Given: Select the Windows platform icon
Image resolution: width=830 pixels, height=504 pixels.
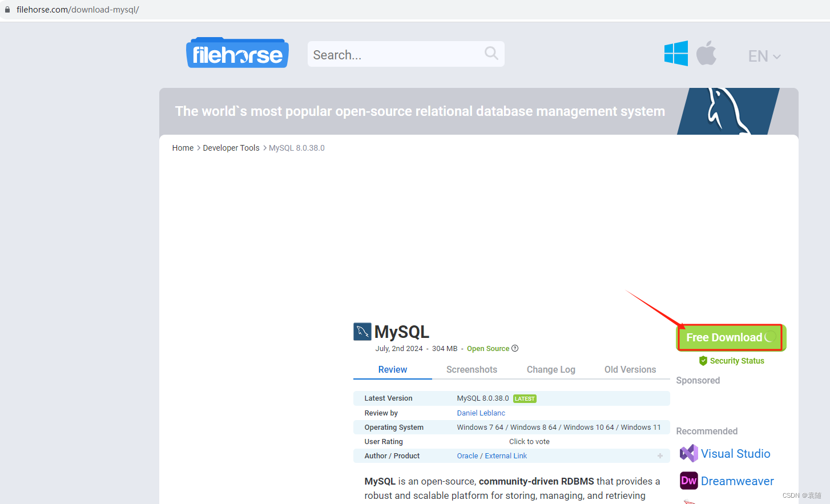Looking at the screenshot, I should pos(676,54).
